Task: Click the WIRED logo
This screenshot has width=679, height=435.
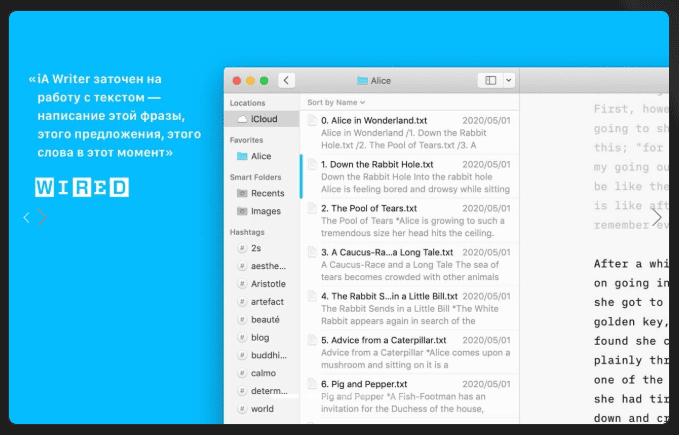Action: coord(82,187)
